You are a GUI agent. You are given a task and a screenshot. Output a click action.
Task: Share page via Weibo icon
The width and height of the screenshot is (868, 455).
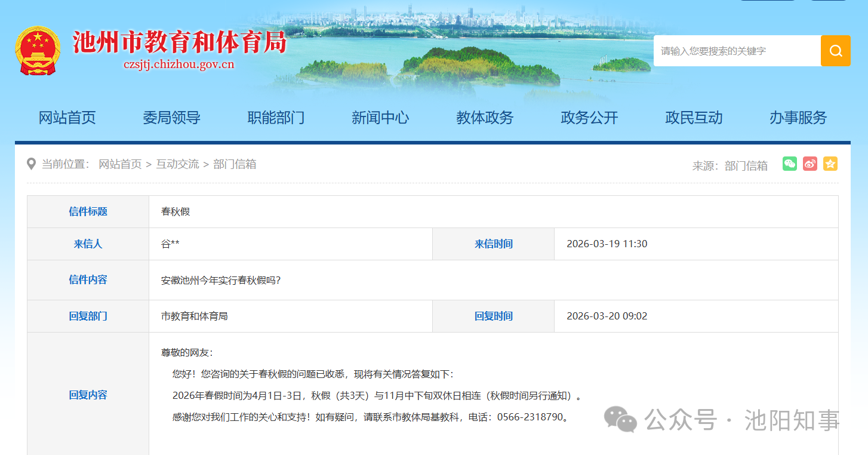coord(810,164)
